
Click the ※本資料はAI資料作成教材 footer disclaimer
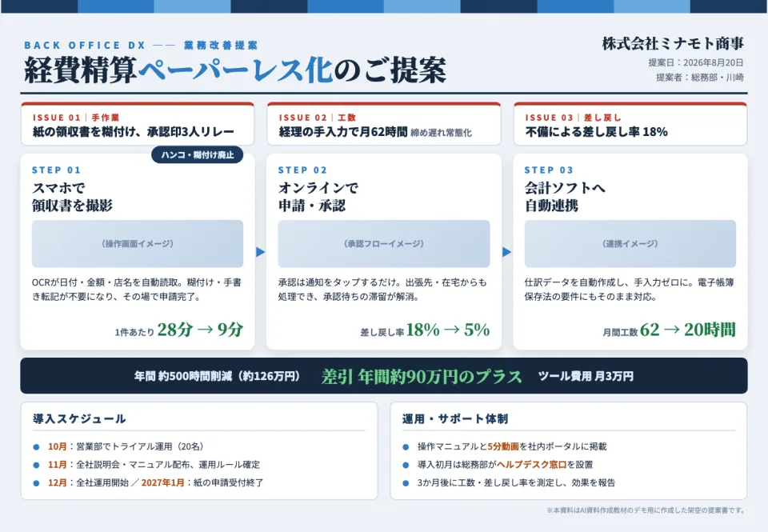(x=646, y=510)
